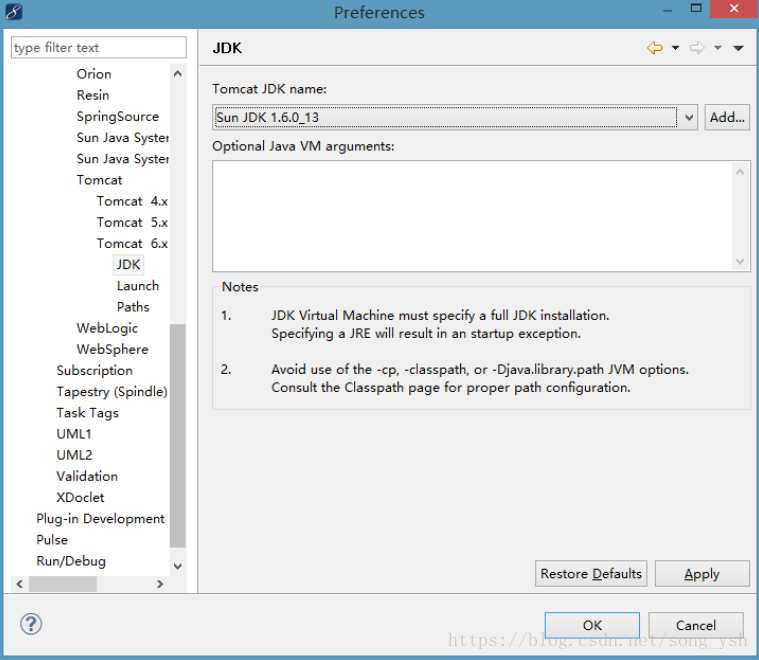Select Orion in the tree
Screen dimensions: 759x660
coord(94,74)
